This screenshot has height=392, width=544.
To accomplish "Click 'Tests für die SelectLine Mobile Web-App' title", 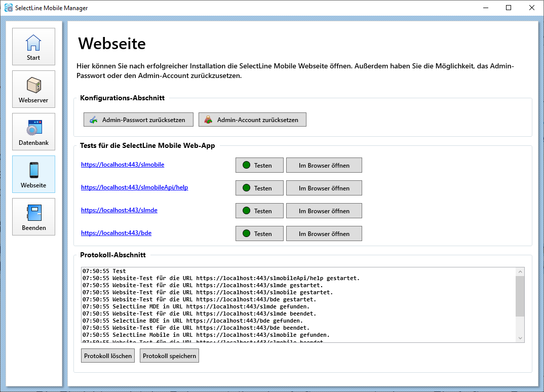I will click(147, 145).
